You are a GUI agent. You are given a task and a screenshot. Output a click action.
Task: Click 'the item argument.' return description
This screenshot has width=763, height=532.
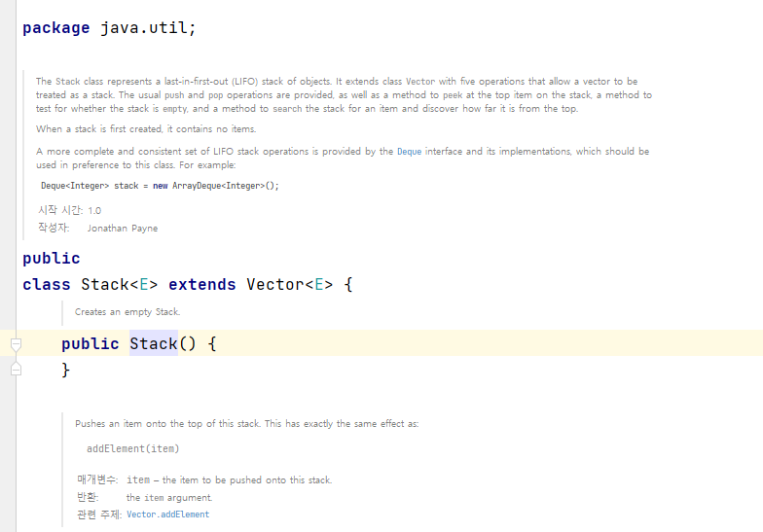[169, 498]
